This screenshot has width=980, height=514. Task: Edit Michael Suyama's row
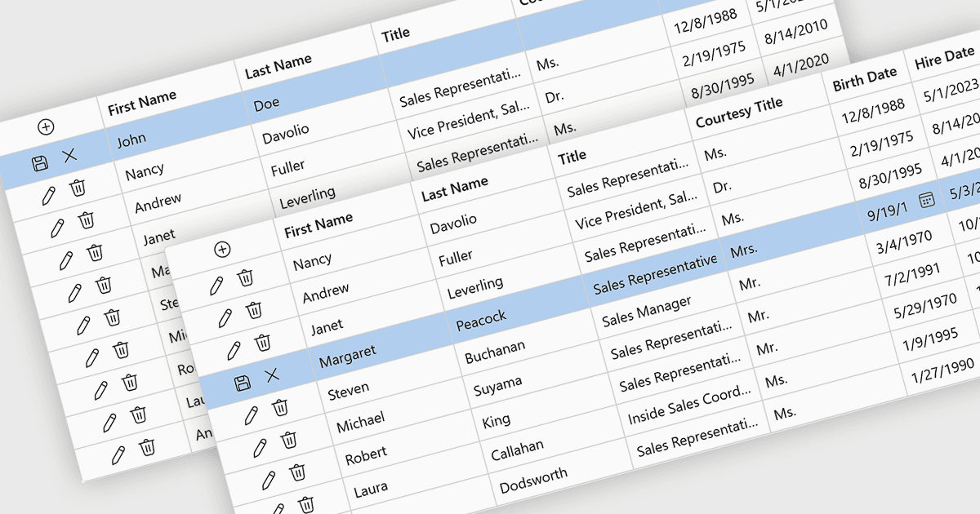pos(260,448)
